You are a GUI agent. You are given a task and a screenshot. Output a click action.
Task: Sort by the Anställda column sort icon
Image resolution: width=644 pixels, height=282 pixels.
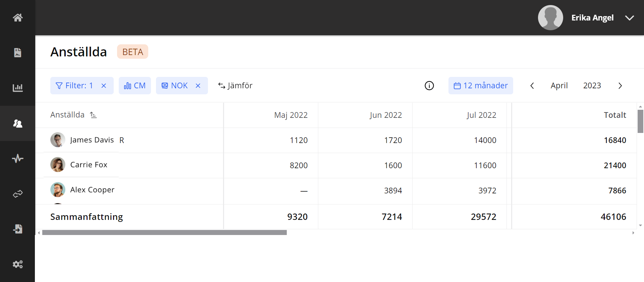coord(93,115)
